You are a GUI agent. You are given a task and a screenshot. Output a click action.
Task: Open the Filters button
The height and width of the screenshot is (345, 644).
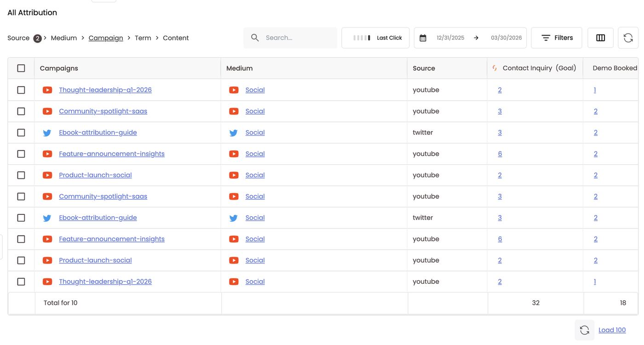(557, 38)
